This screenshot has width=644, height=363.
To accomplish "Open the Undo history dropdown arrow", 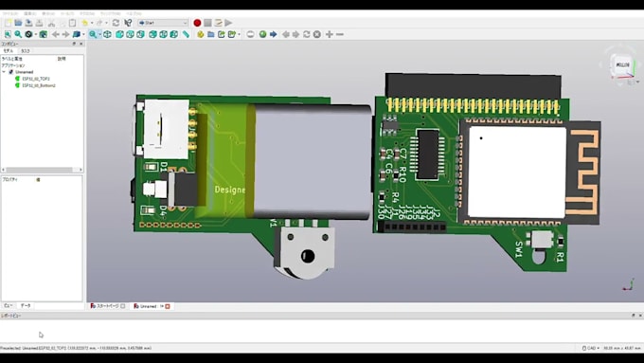I will click(x=91, y=23).
